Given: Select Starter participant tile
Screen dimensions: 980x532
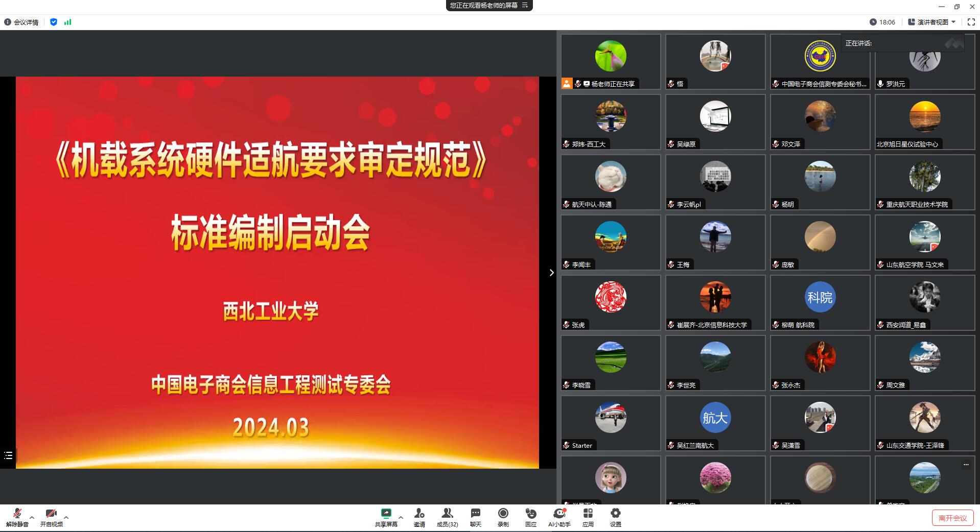Looking at the screenshot, I should (611, 423).
